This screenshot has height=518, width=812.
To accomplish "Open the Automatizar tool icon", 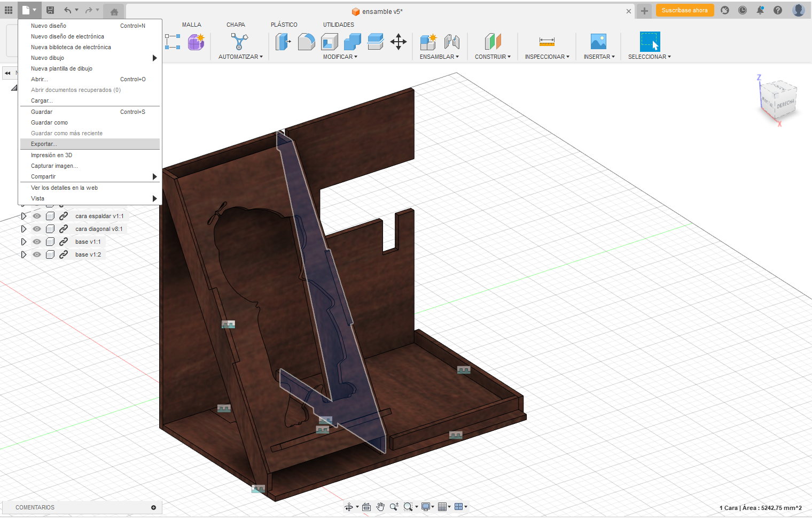I will point(239,42).
